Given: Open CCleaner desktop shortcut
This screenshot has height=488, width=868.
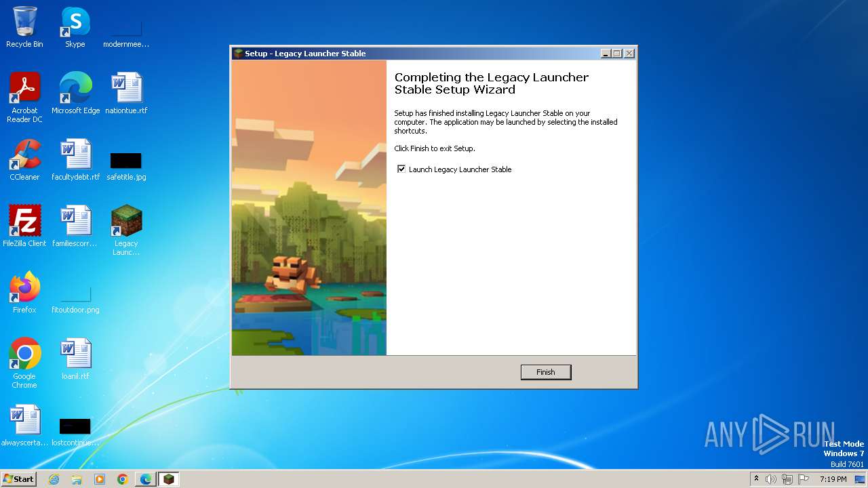Looking at the screenshot, I should pyautogui.click(x=24, y=160).
